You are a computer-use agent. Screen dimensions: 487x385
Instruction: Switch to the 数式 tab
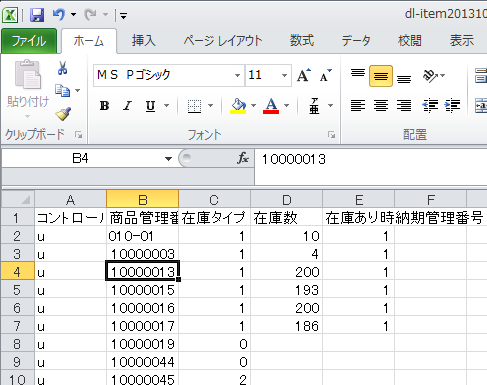302,41
